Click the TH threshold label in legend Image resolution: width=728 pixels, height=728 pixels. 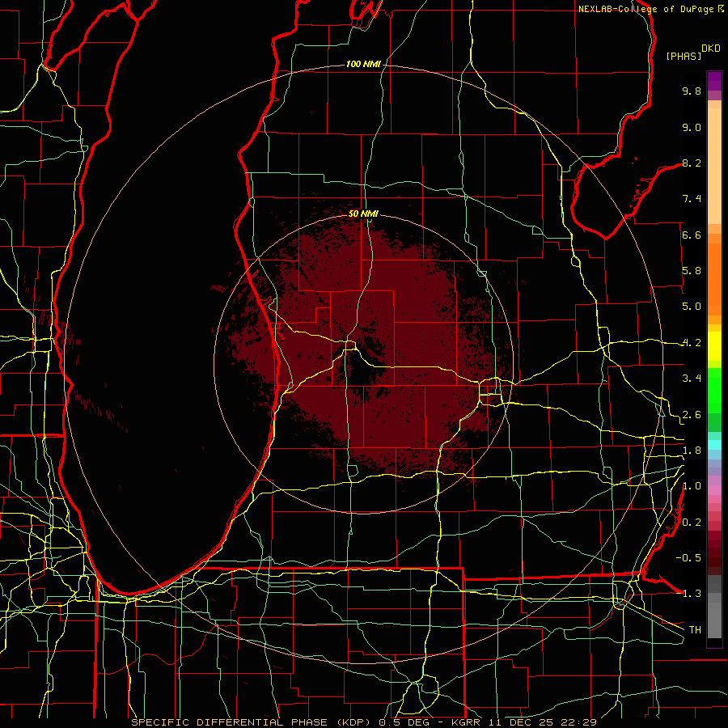[695, 630]
